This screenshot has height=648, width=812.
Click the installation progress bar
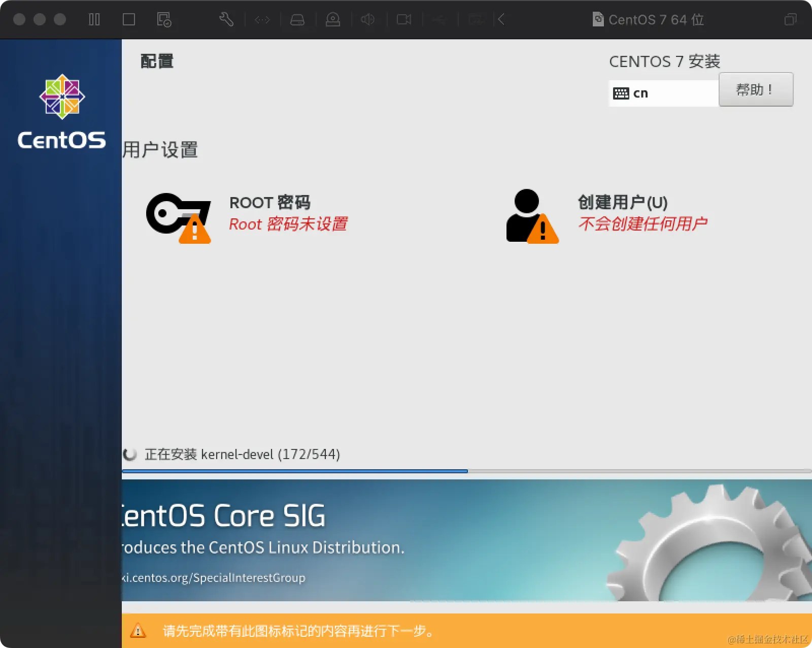[466, 471]
